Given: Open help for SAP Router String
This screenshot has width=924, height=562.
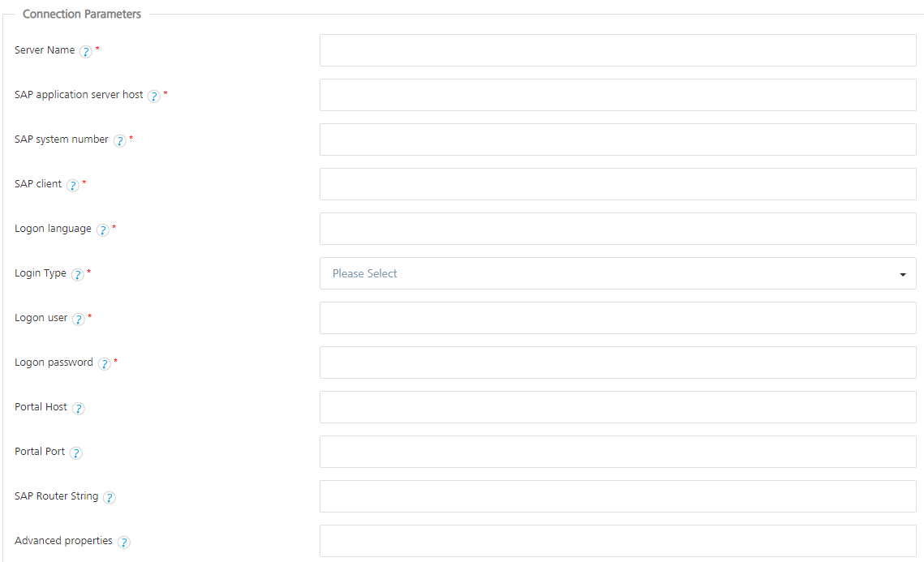Looking at the screenshot, I should tap(110, 496).
